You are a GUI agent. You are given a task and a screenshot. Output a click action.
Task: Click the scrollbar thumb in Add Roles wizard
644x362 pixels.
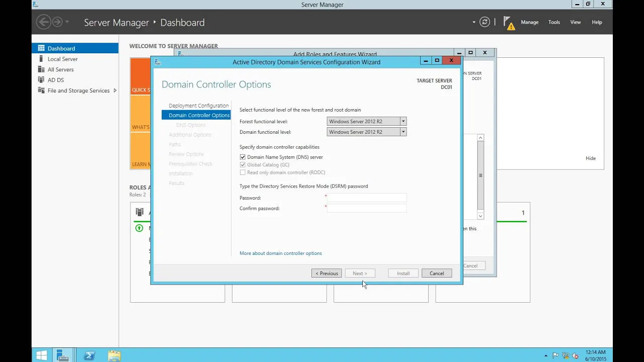coord(480,175)
